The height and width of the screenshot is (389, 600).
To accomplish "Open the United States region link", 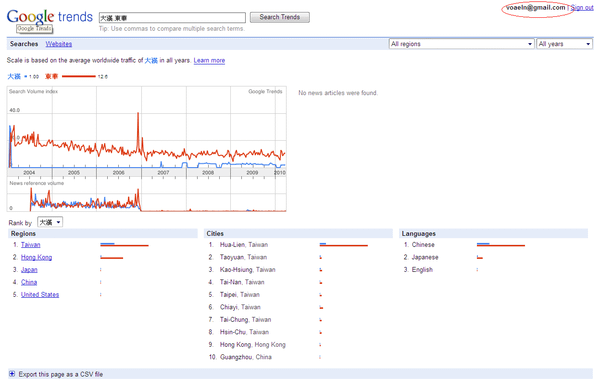I will point(40,295).
